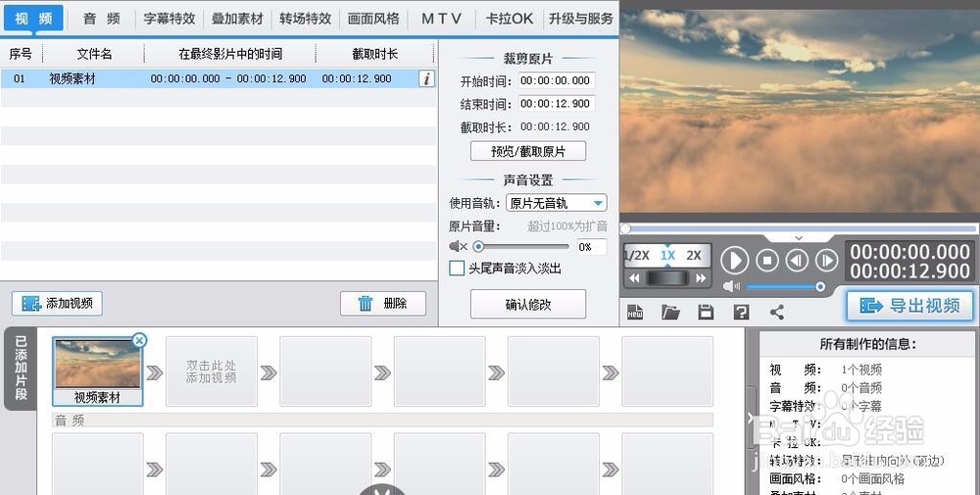Viewport: 980px width, 495px height.
Task: Step to previous frame
Action: (x=797, y=260)
